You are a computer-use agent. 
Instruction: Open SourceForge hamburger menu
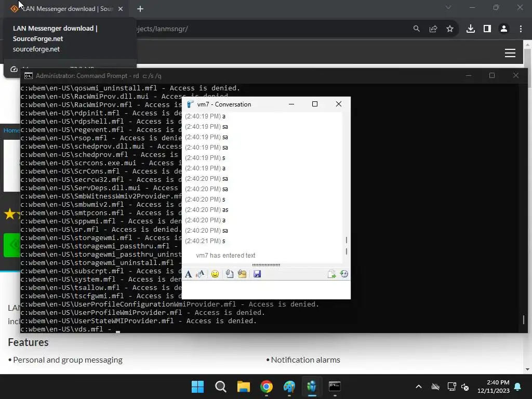pyautogui.click(x=510, y=53)
